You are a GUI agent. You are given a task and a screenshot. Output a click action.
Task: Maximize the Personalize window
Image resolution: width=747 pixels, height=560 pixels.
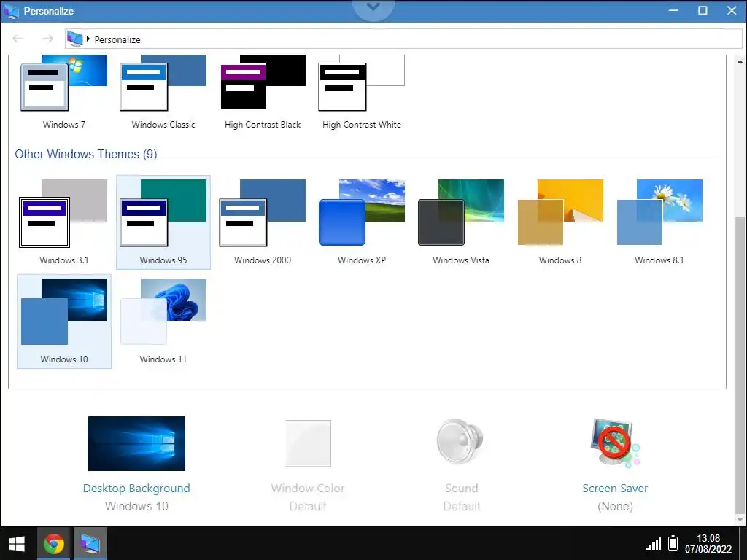coord(703,10)
